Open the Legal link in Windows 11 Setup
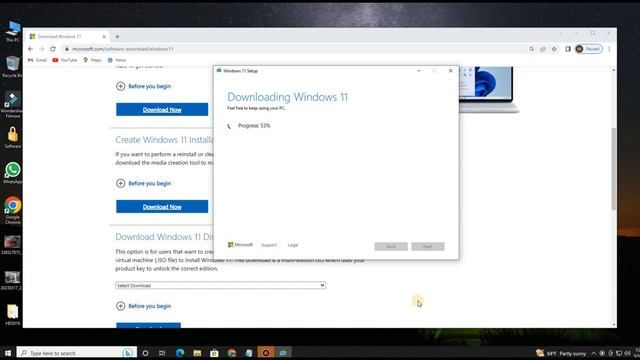Image resolution: width=640 pixels, height=360 pixels. coord(293,245)
